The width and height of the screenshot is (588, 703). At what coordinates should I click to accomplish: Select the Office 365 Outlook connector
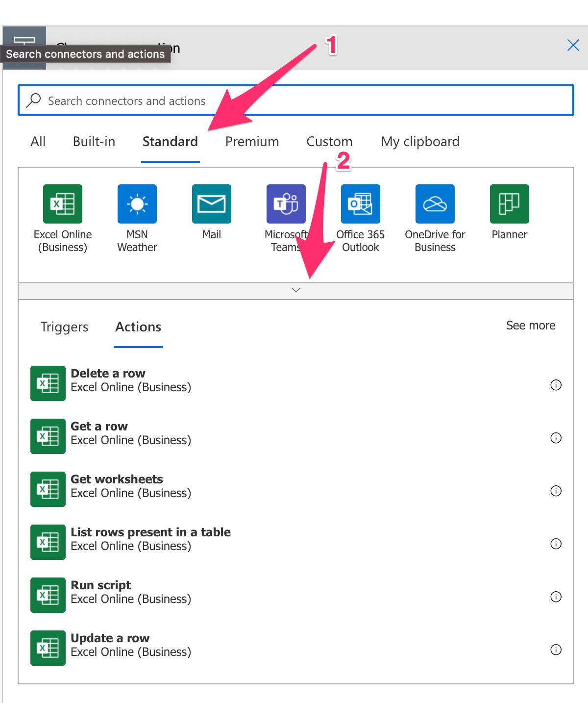tap(360, 203)
